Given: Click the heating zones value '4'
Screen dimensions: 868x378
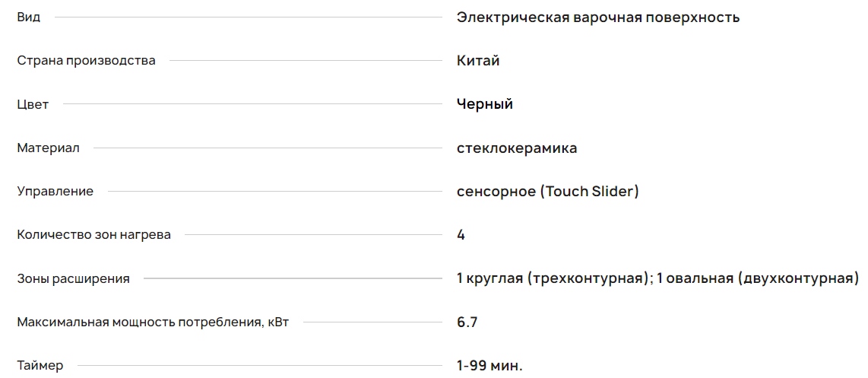Looking at the screenshot, I should point(461,235).
